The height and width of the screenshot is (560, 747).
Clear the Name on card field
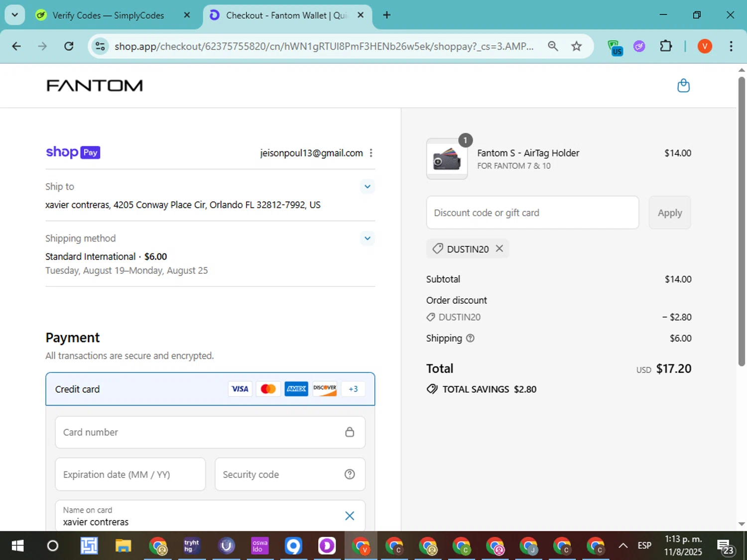350,516
